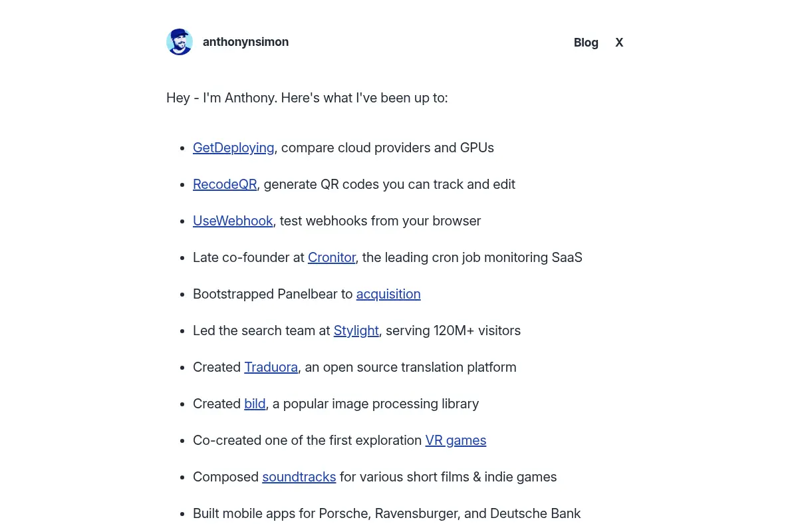
Task: Follow the Cronitor link
Action: click(x=332, y=257)
